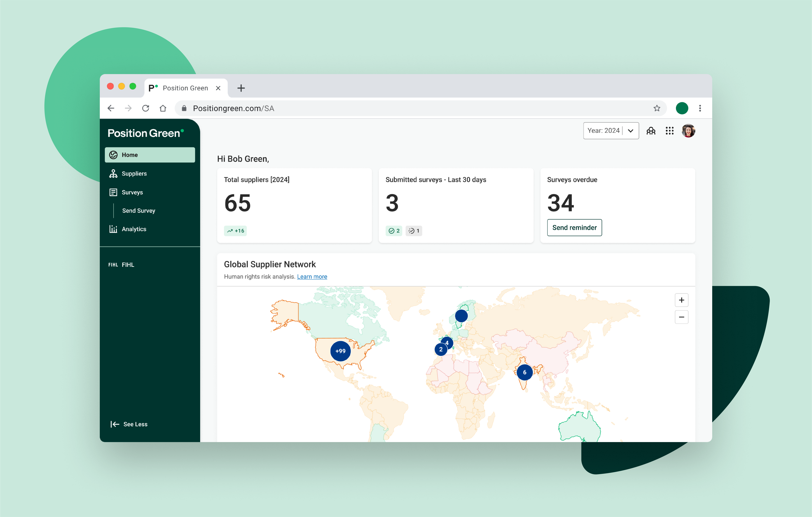Viewport: 812px width, 517px height.
Task: Click the Surveys document icon
Action: [x=114, y=192]
